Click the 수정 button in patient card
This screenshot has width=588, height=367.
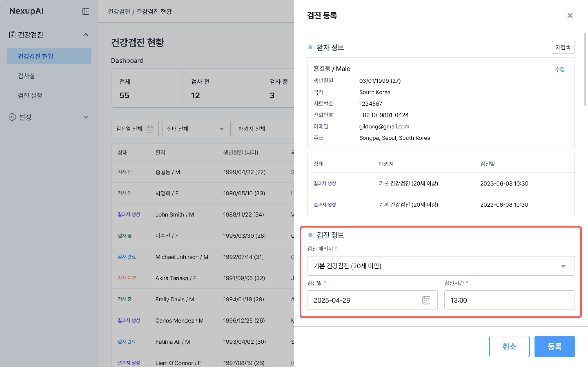pyautogui.click(x=560, y=69)
